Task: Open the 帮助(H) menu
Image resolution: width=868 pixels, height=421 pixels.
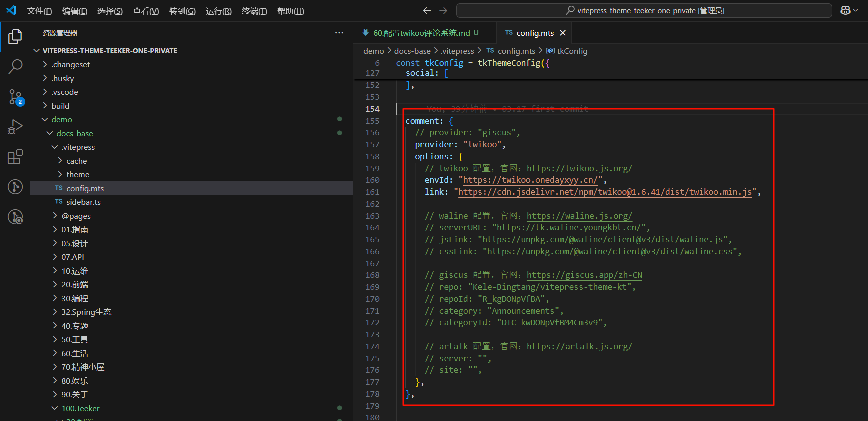Action: click(291, 11)
